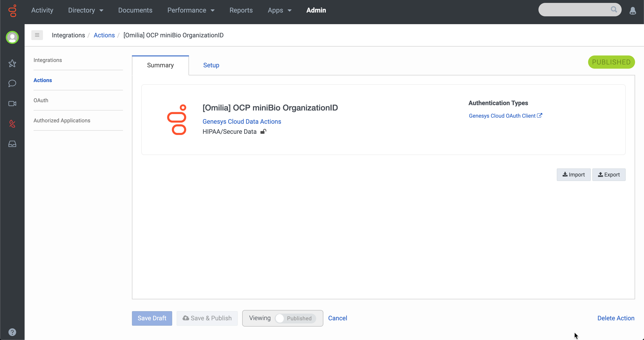Expand the Performance dropdown menu
The width and height of the screenshot is (644, 340).
pyautogui.click(x=191, y=10)
